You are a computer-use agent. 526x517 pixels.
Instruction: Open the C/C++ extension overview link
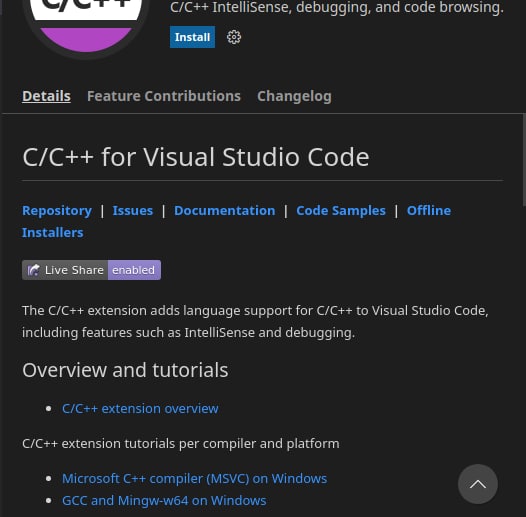pyautogui.click(x=140, y=409)
